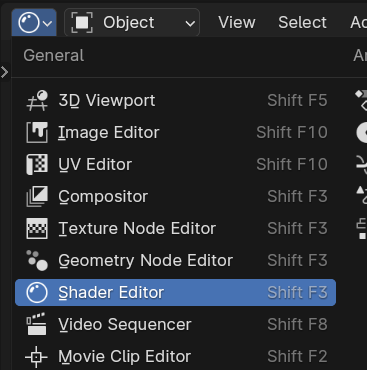
Task: Click the Texture Node Editor text
Action: point(137,228)
